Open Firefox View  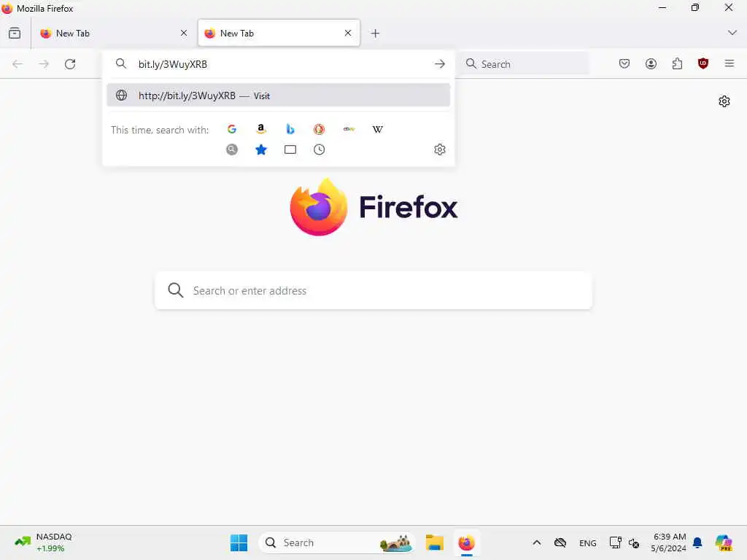[x=15, y=33]
